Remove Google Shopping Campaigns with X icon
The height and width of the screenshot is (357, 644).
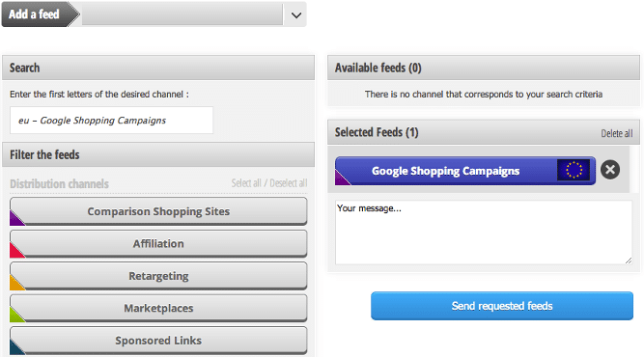610,170
